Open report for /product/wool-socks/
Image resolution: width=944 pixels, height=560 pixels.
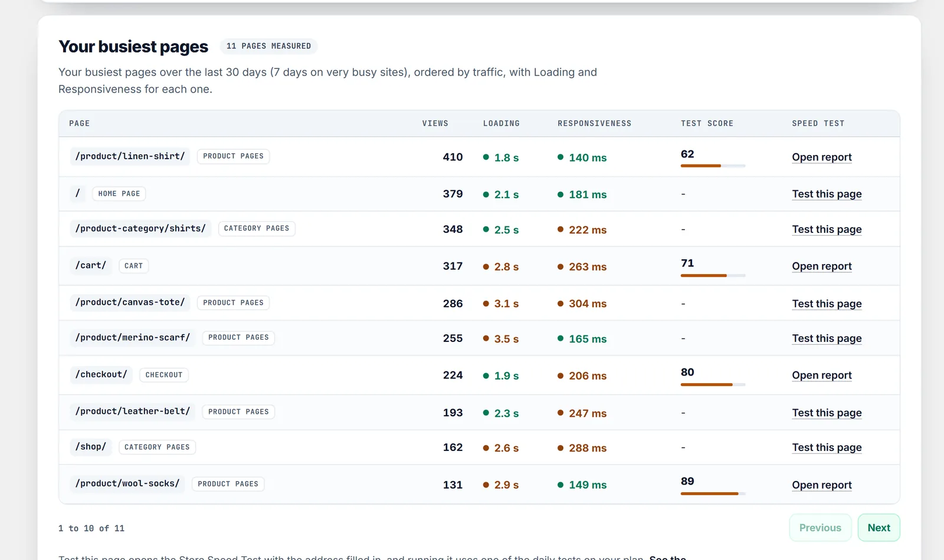pyautogui.click(x=821, y=485)
